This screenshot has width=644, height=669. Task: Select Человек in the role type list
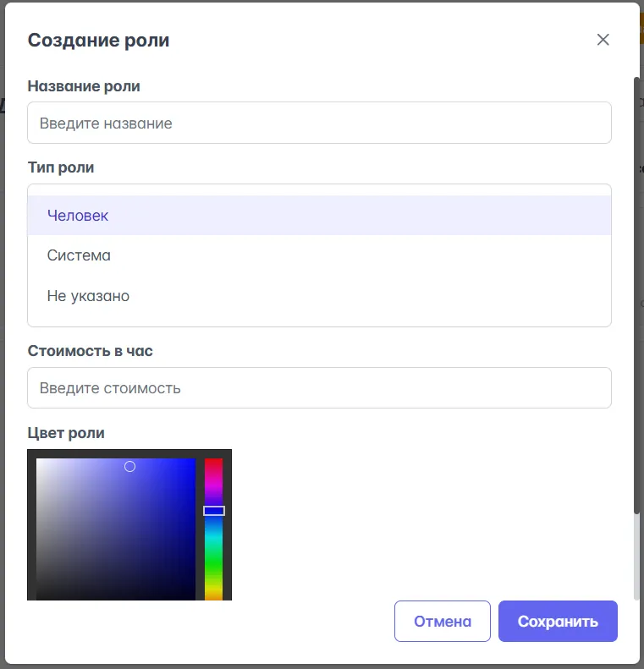(78, 216)
